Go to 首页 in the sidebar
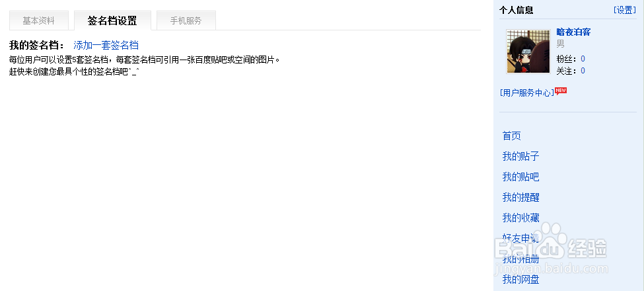The width and height of the screenshot is (644, 291). tap(512, 136)
